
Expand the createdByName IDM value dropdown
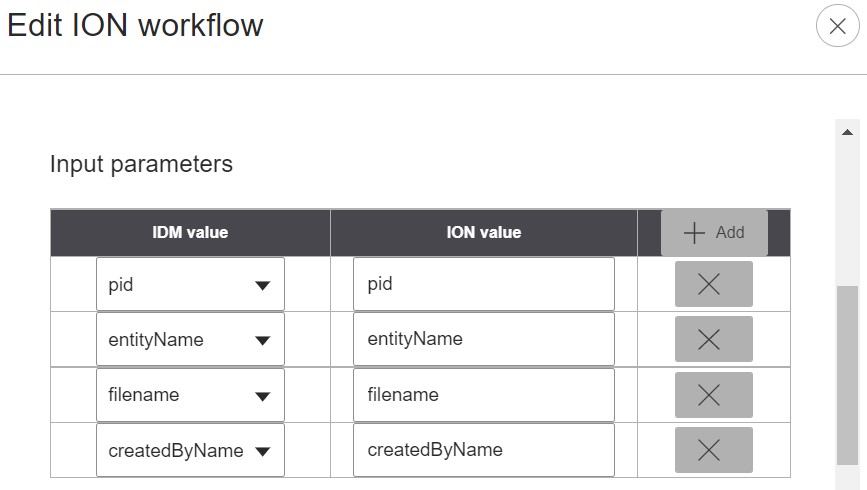tap(190, 451)
